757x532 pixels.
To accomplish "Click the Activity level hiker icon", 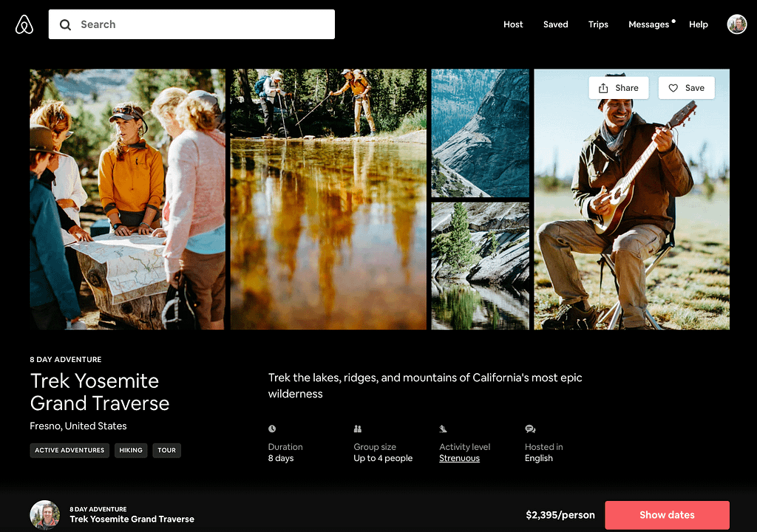I will [444, 429].
